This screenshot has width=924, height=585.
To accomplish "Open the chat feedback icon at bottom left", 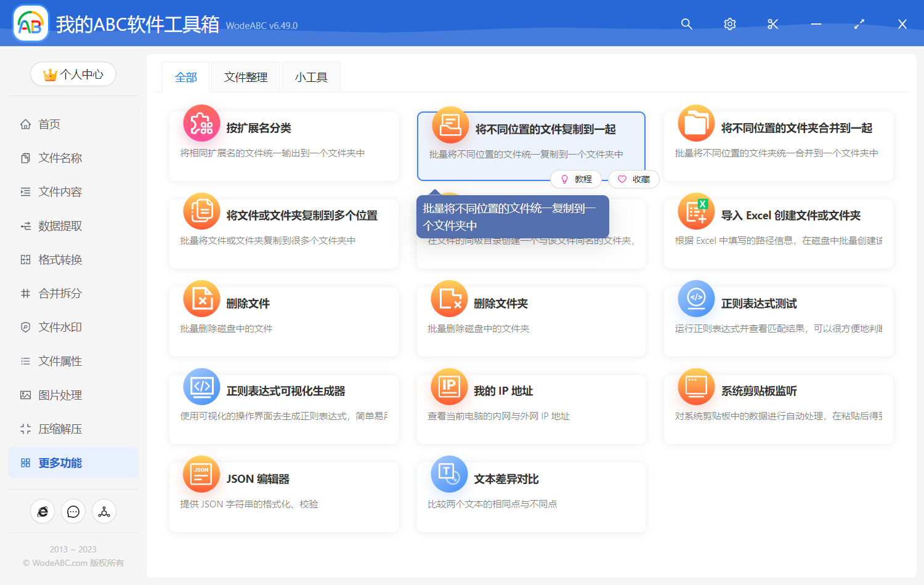I will [x=73, y=511].
